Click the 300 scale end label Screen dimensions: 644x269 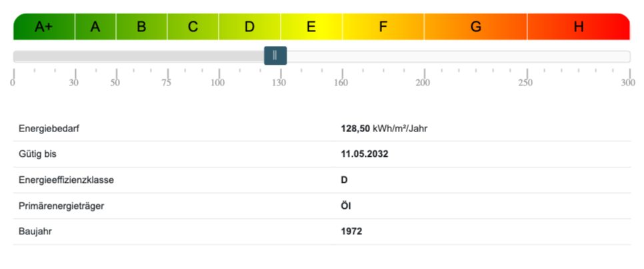point(628,83)
